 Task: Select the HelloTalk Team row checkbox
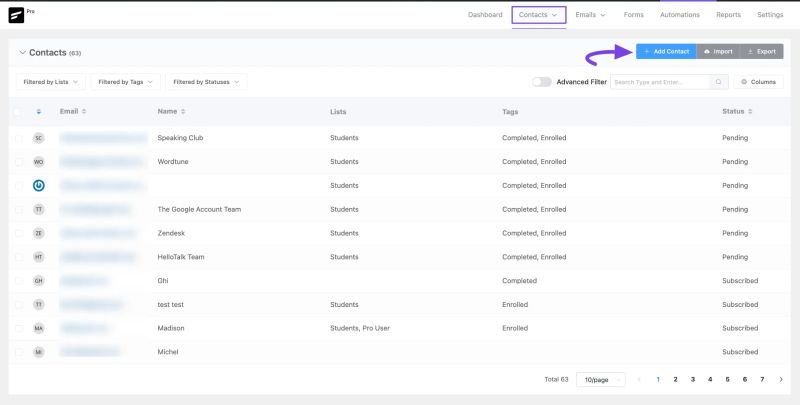pyautogui.click(x=19, y=258)
